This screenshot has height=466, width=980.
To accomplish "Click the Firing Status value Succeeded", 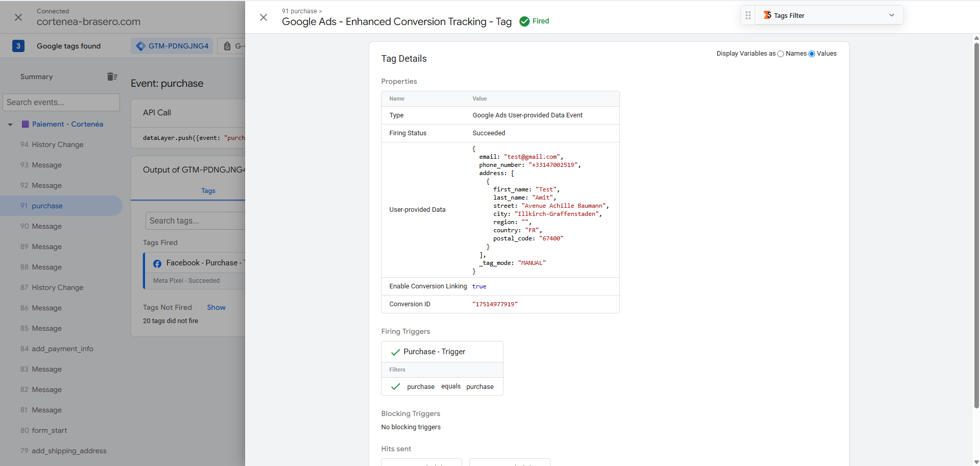I will click(x=489, y=133).
